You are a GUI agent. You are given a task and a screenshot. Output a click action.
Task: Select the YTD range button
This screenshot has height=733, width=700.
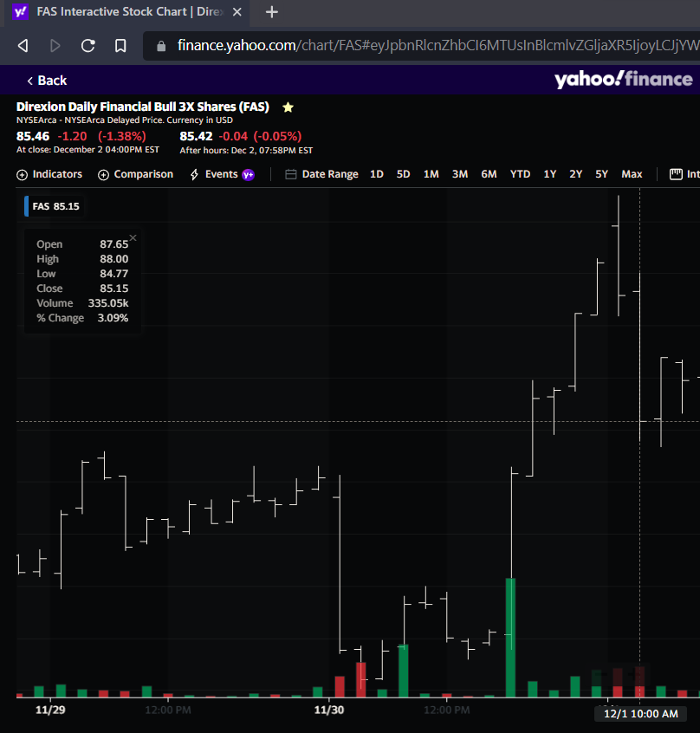click(x=519, y=174)
